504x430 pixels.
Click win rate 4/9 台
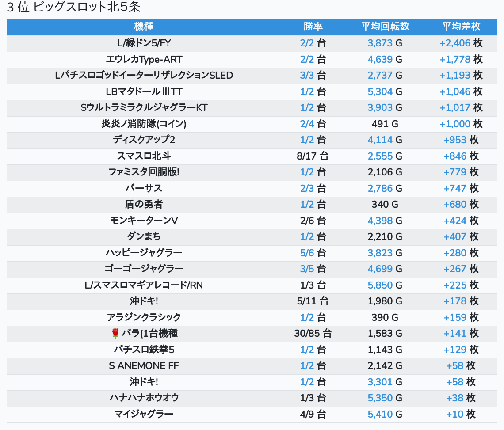click(313, 414)
